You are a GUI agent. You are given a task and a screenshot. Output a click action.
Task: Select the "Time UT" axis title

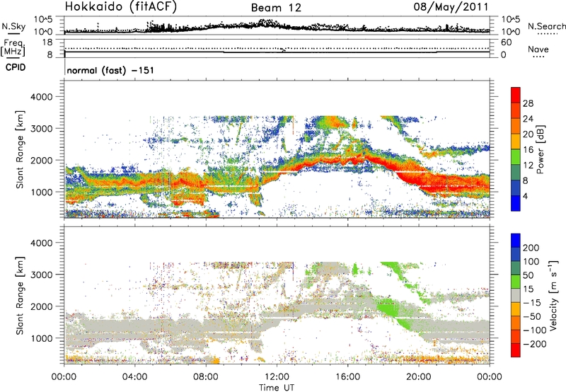277,388
